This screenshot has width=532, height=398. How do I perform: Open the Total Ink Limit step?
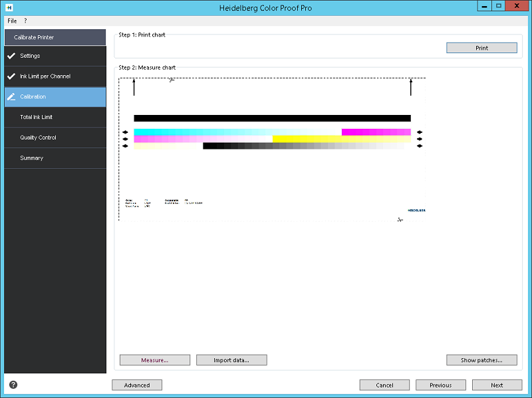pyautogui.click(x=55, y=118)
